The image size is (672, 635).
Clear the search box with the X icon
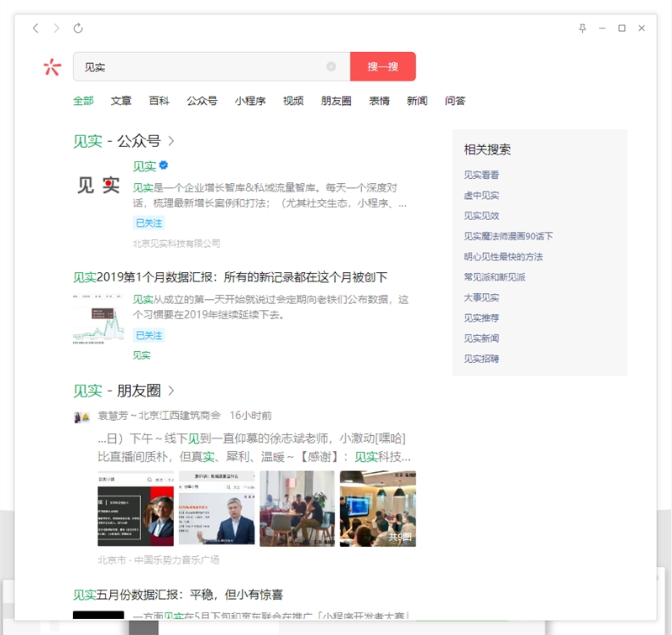tap(331, 66)
